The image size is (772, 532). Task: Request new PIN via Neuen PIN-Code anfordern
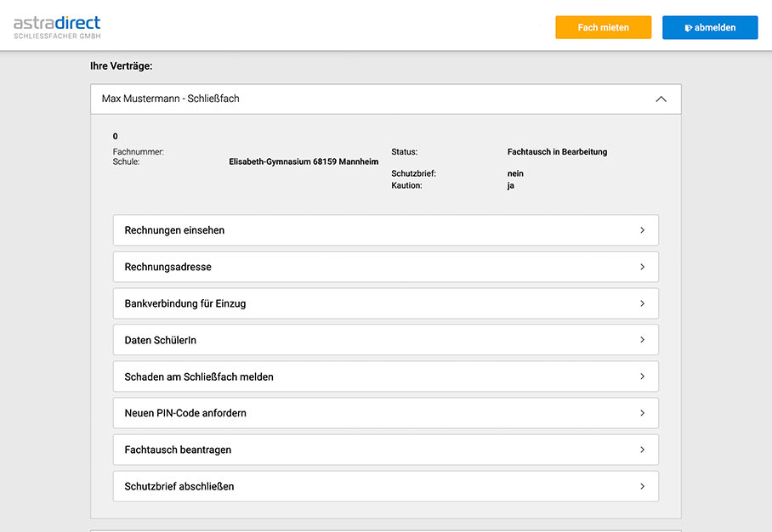click(385, 413)
